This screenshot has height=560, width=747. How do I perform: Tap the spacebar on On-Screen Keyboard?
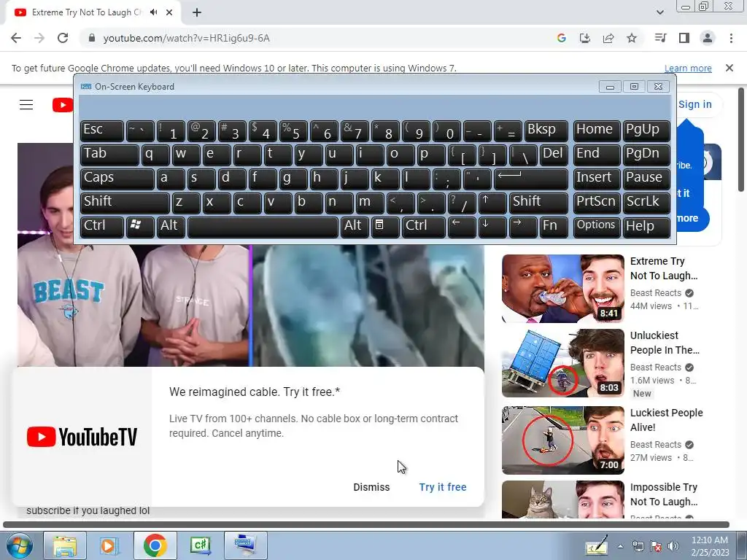[263, 227]
